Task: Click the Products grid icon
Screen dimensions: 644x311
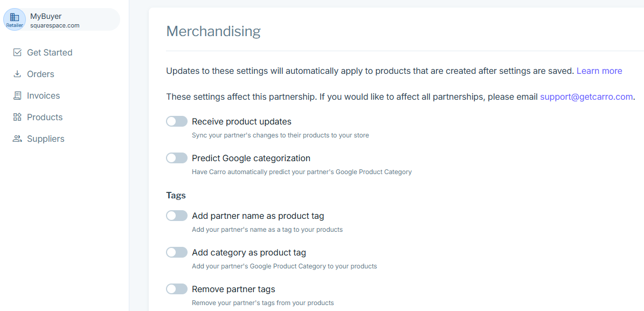Action: [x=17, y=117]
